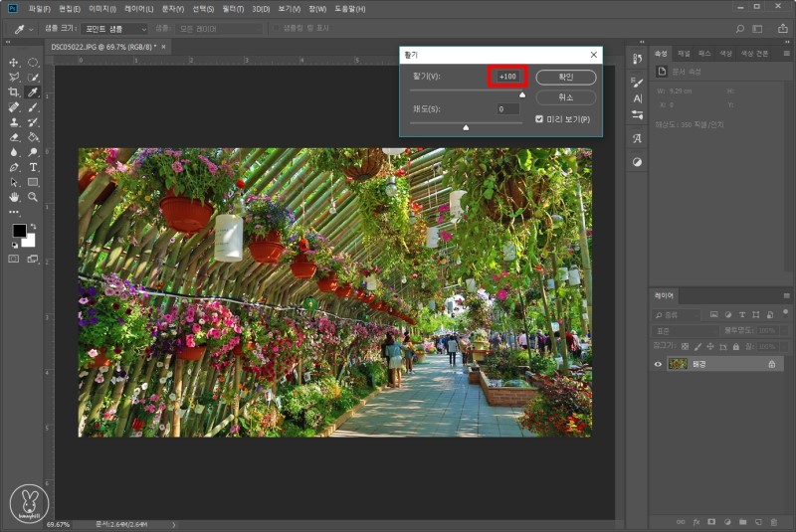The height and width of the screenshot is (532, 796).
Task: Click the delete layer trash icon
Action: [772, 520]
